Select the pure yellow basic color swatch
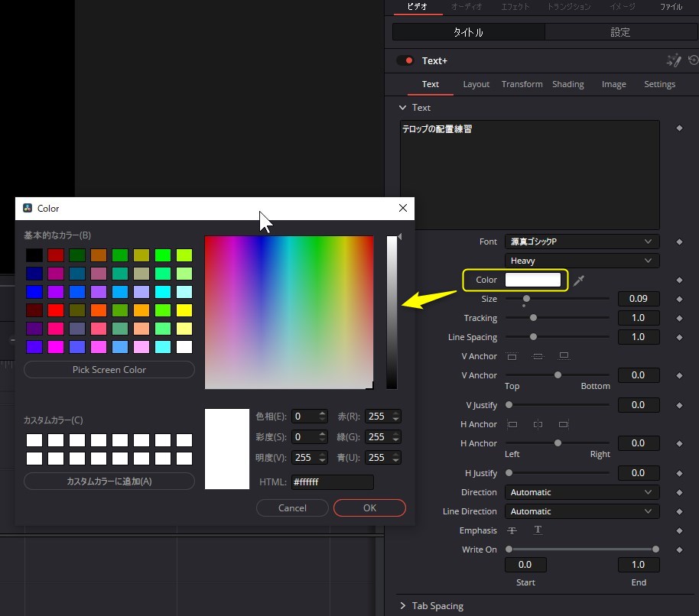The image size is (699, 616). [184, 310]
